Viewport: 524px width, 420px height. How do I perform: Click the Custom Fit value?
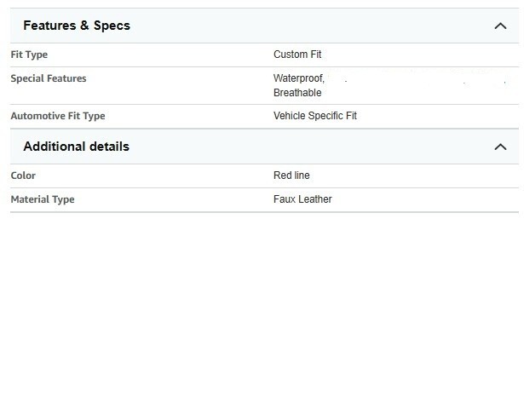297,55
